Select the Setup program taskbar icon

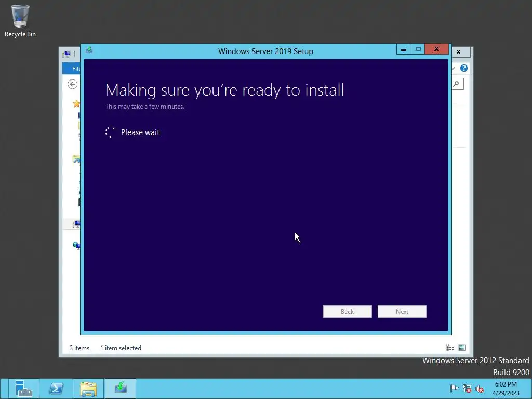(x=121, y=389)
